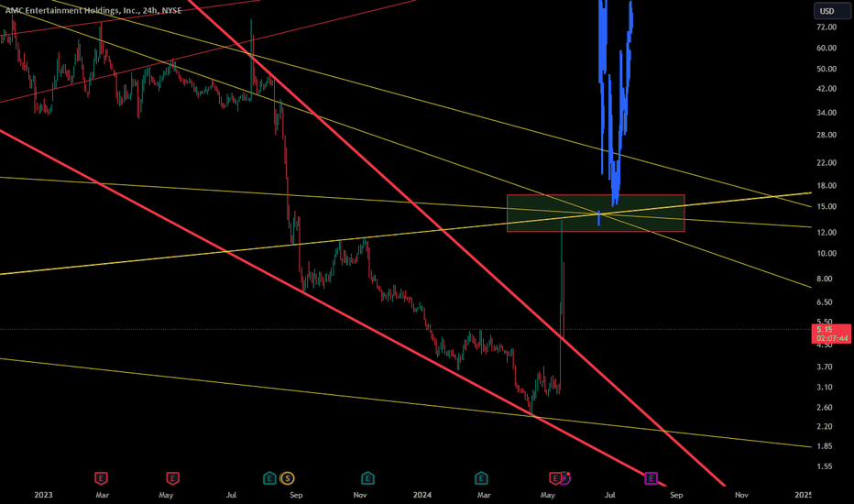Open the USD currency selector
Viewport: 854px width, 504px height.
832,11
